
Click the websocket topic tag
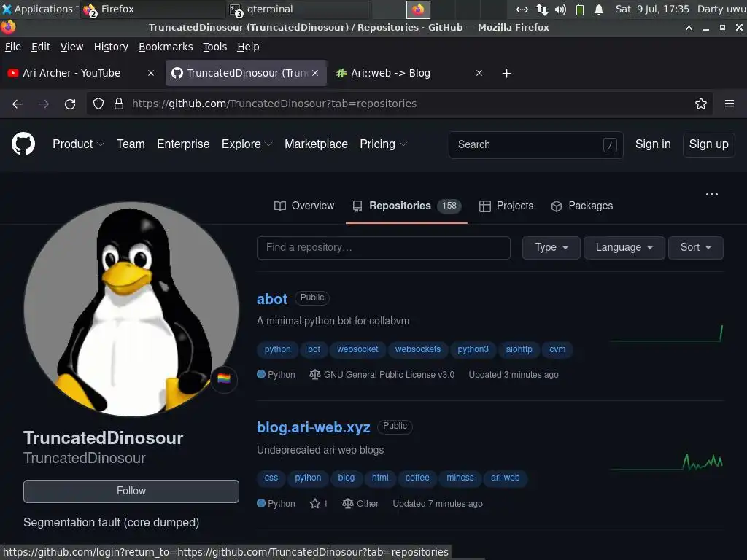pos(357,349)
